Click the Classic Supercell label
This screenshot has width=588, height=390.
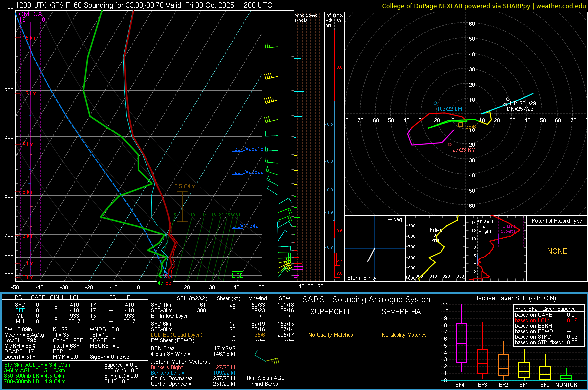click(509, 229)
